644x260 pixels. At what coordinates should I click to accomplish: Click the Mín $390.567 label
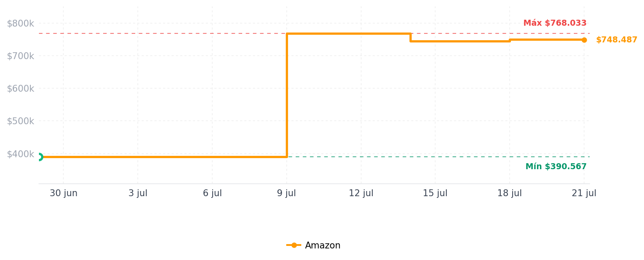tap(556, 167)
